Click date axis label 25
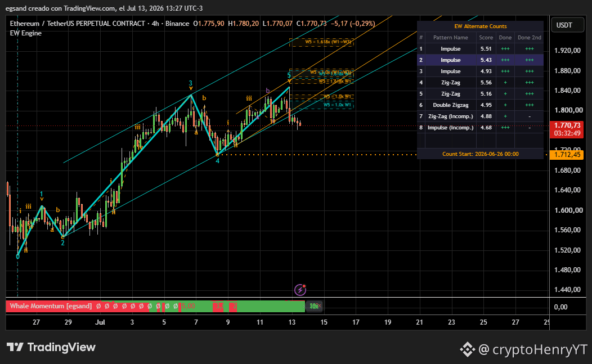The image size is (592, 364). click(x=483, y=322)
